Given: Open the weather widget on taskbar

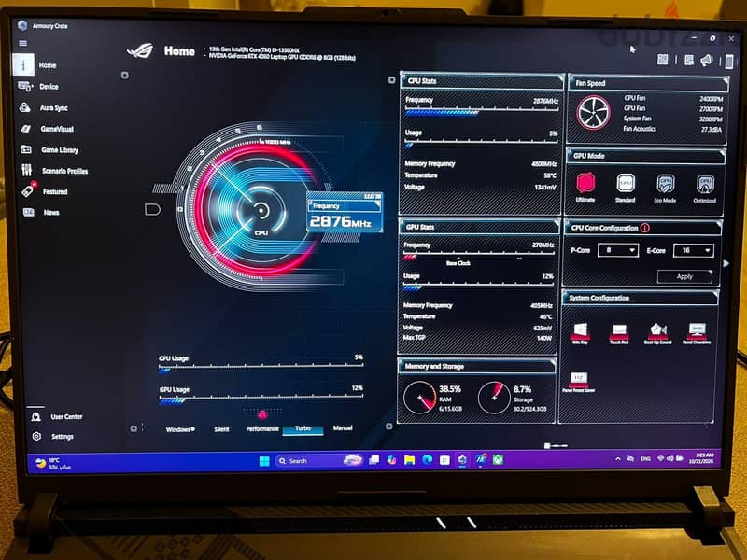Looking at the screenshot, I should coord(53,463).
